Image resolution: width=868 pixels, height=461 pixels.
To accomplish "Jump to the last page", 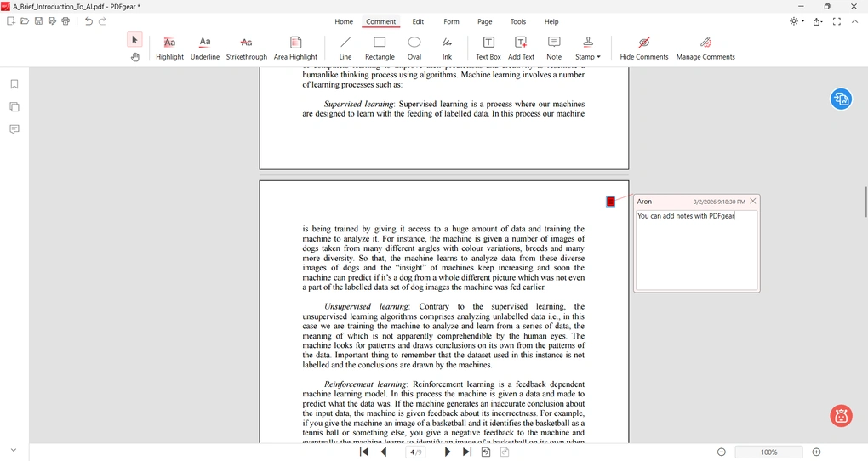I will [x=467, y=452].
